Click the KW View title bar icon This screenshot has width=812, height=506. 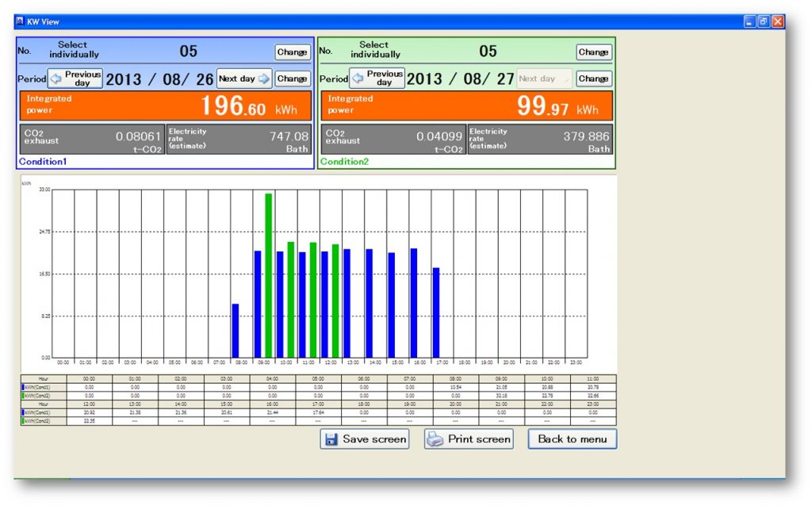[20, 21]
